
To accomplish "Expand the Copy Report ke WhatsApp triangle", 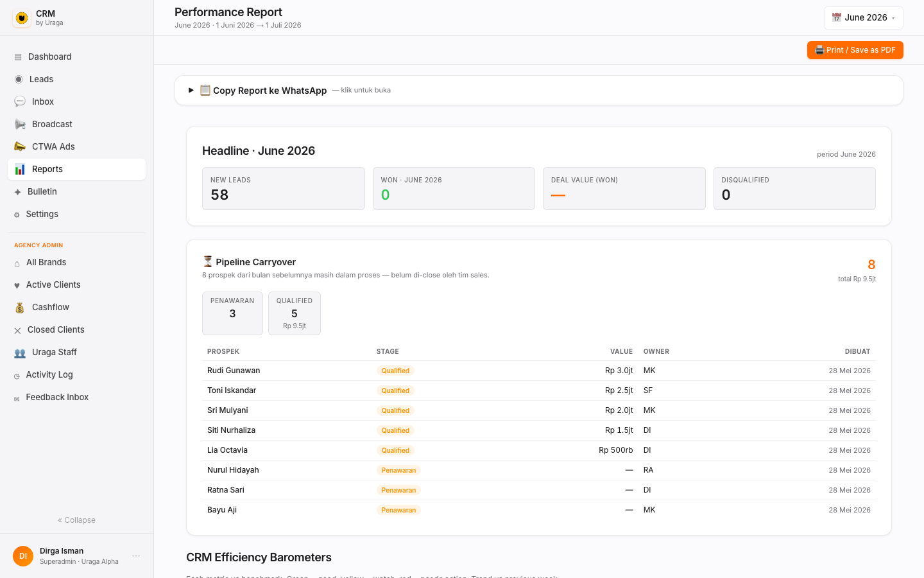I will (x=191, y=91).
